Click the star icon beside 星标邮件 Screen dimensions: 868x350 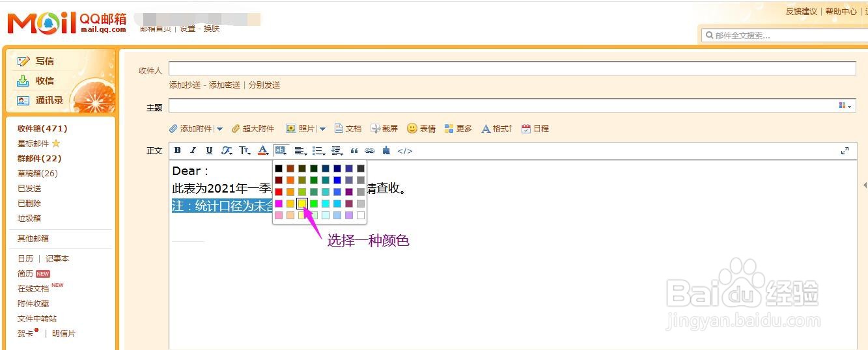coord(56,143)
